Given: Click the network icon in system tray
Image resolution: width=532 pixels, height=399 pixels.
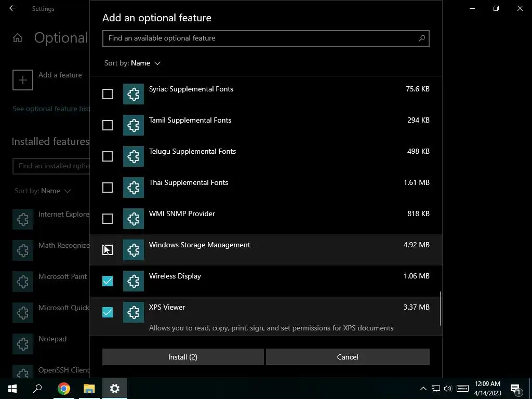Looking at the screenshot, I should click(436, 389).
